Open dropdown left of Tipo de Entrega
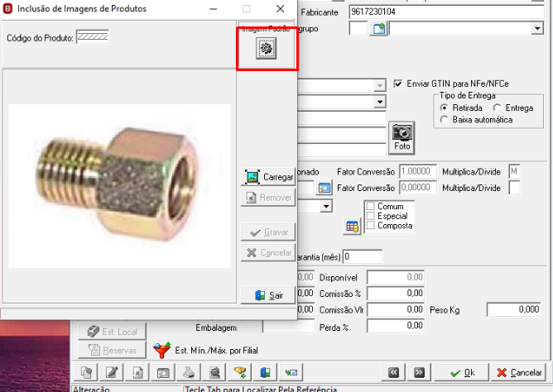 click(379, 102)
